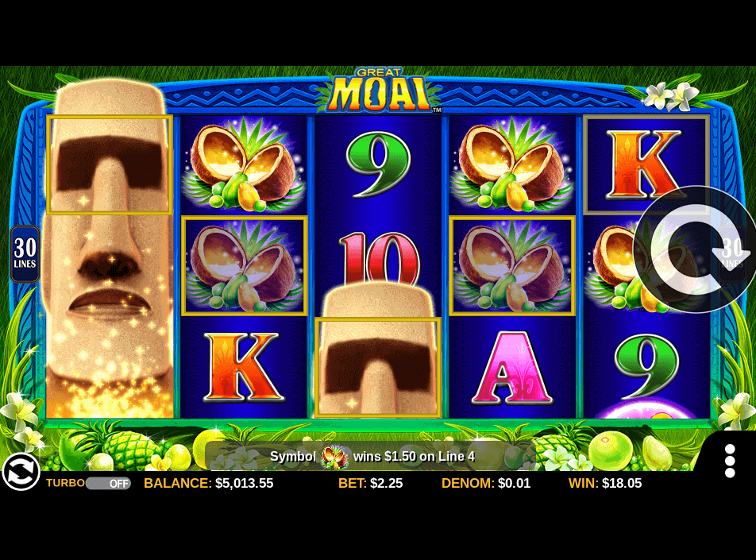The width and height of the screenshot is (756, 560).
Task: Click the green 9 symbol in reel three
Action: coord(379,165)
